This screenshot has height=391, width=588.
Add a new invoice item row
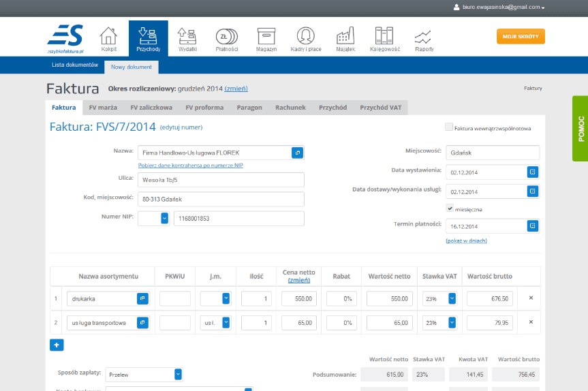pyautogui.click(x=57, y=345)
